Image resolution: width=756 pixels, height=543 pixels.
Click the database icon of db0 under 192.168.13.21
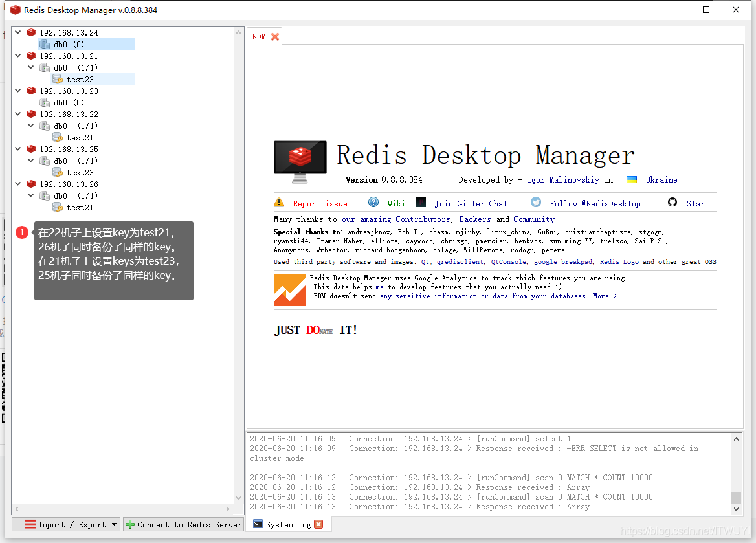pos(45,67)
